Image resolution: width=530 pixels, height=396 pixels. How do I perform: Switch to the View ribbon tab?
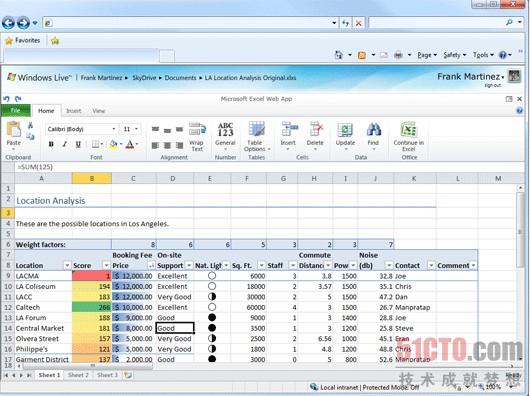pyautogui.click(x=99, y=111)
